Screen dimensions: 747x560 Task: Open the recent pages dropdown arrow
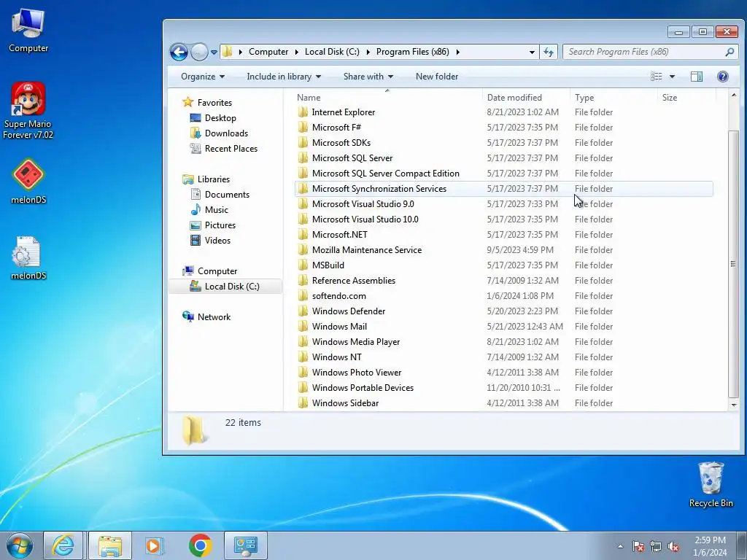pyautogui.click(x=214, y=52)
